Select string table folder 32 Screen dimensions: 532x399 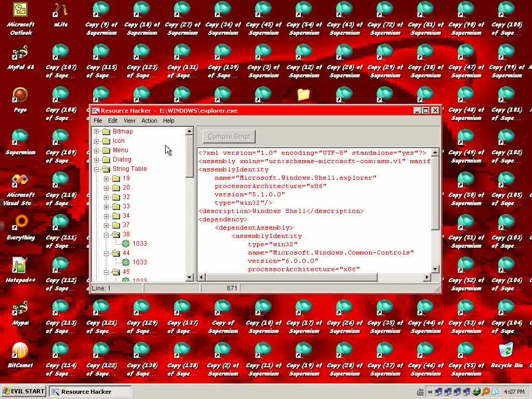pyautogui.click(x=126, y=197)
